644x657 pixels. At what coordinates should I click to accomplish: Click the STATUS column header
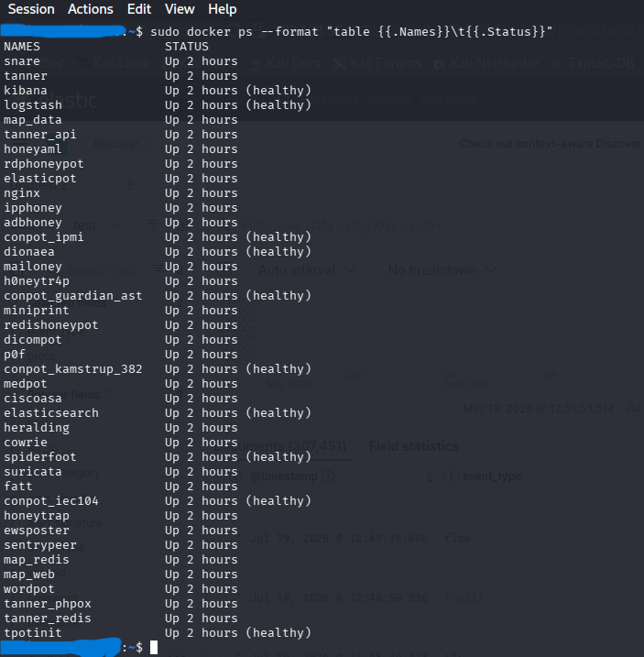187,47
